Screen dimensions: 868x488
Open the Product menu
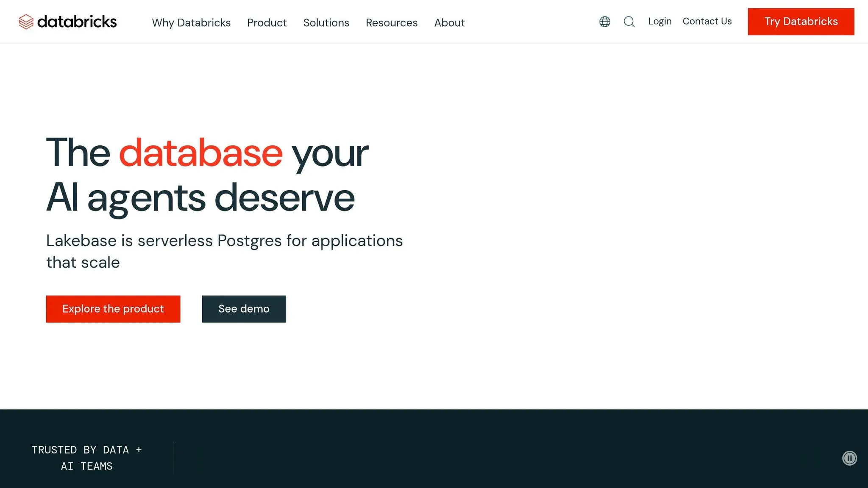(x=267, y=22)
